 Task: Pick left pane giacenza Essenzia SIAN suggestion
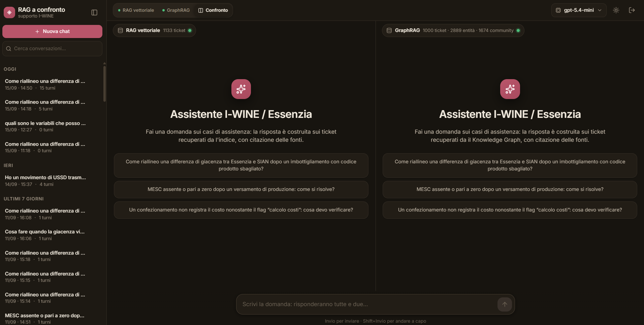point(241,165)
